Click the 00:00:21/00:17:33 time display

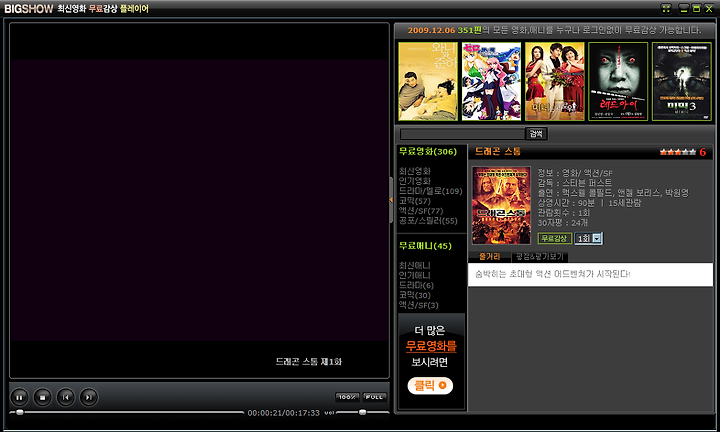283,413
